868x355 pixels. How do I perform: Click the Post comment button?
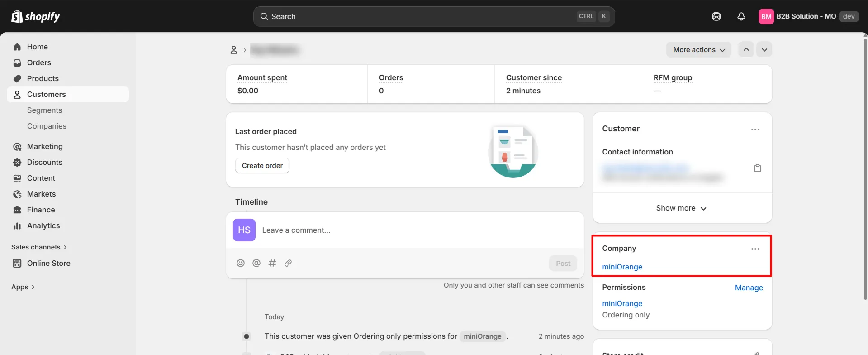point(563,264)
